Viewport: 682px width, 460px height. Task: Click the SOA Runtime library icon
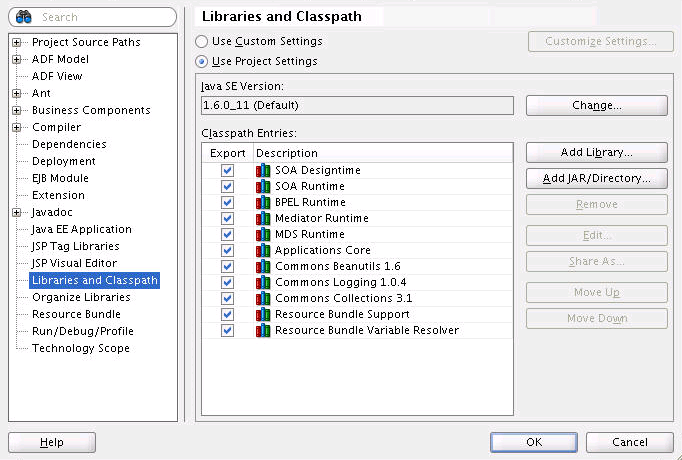[x=263, y=187]
